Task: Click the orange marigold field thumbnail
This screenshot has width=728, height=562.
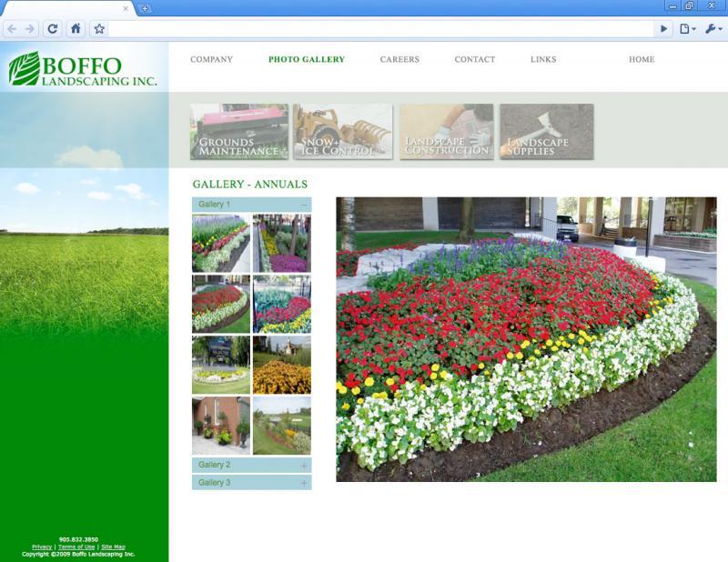Action: pyautogui.click(x=281, y=365)
